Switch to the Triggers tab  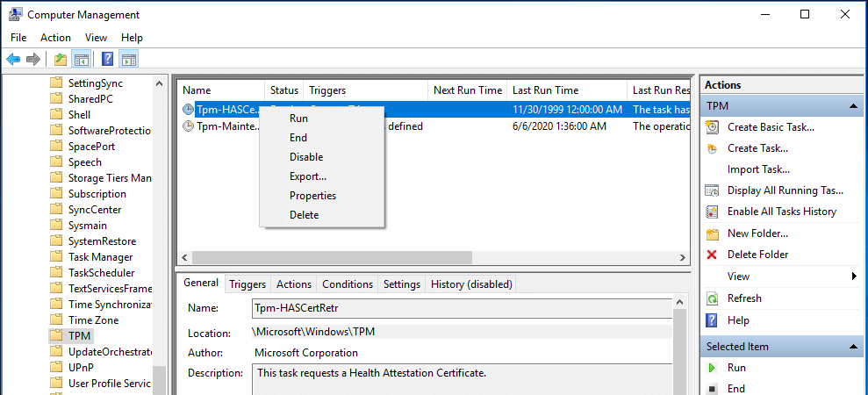[x=247, y=284]
